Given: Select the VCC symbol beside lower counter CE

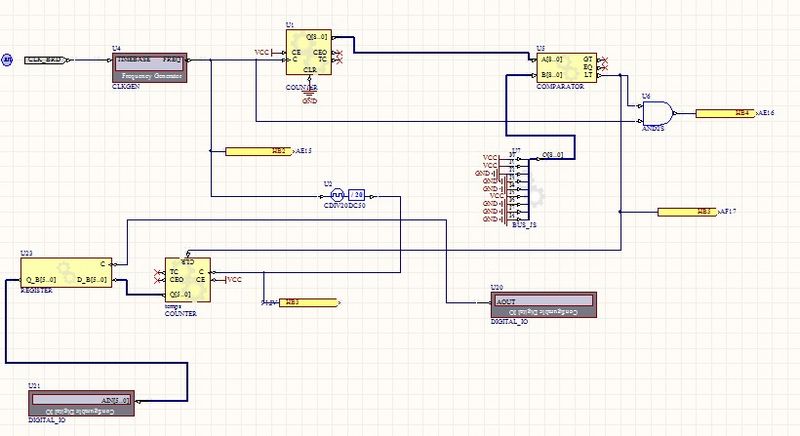Looking at the screenshot, I should (x=234, y=279).
